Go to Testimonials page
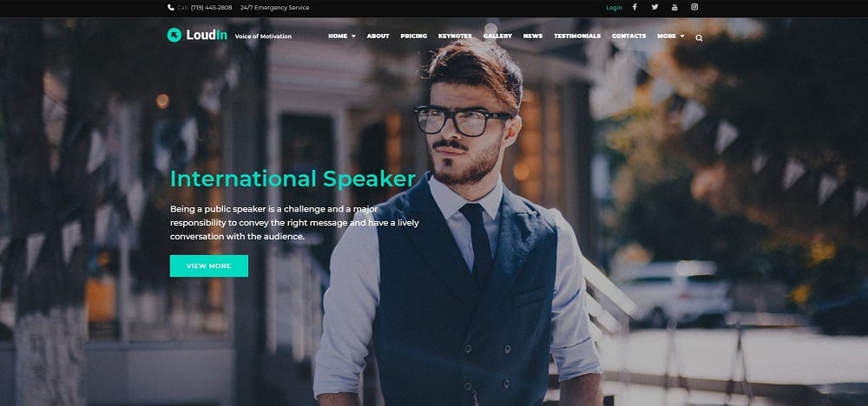 (577, 36)
